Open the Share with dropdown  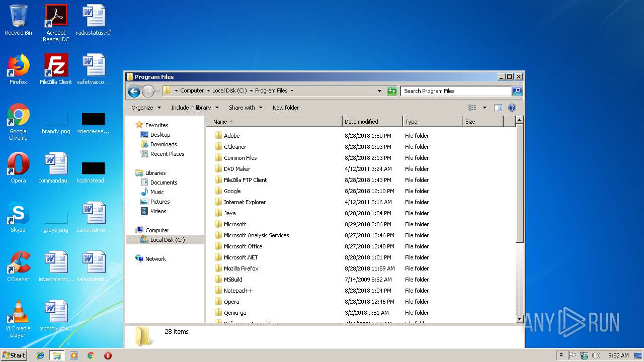(x=246, y=108)
